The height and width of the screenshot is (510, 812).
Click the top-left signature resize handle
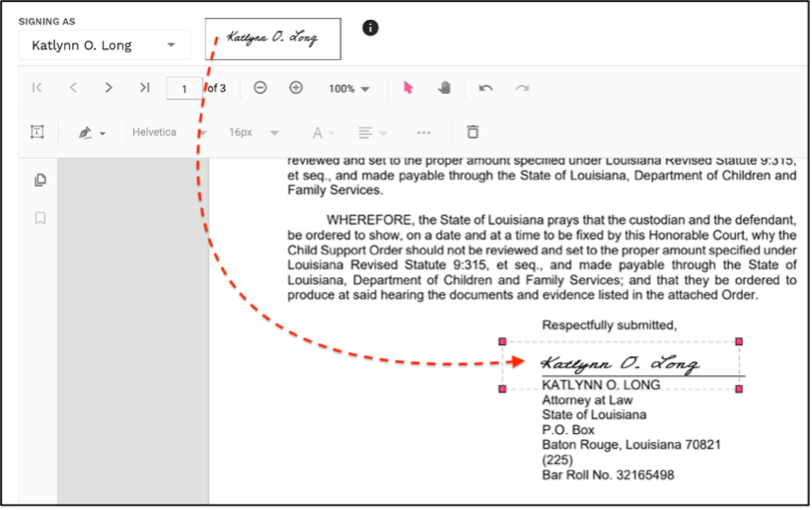click(502, 341)
